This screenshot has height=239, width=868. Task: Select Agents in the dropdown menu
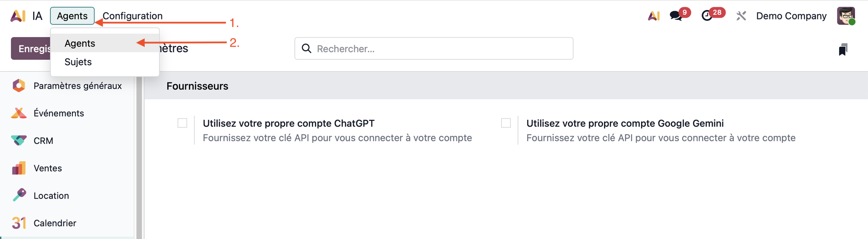[x=80, y=43]
